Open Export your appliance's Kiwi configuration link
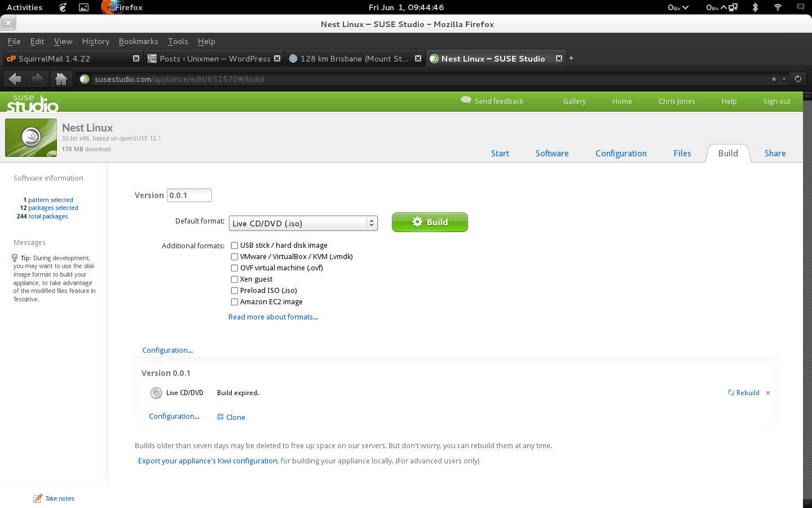This screenshot has width=812, height=508. pos(208,461)
